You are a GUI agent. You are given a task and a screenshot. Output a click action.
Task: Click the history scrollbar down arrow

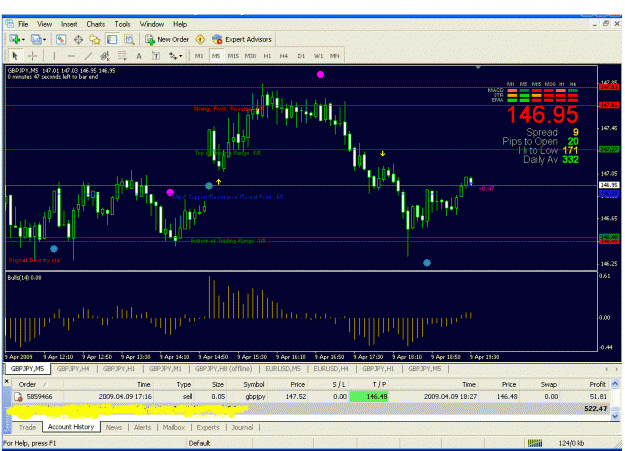[x=615, y=416]
